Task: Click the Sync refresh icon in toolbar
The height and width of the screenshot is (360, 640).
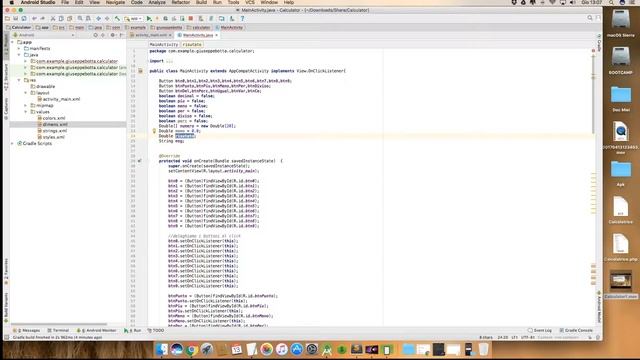Action: coord(24,18)
